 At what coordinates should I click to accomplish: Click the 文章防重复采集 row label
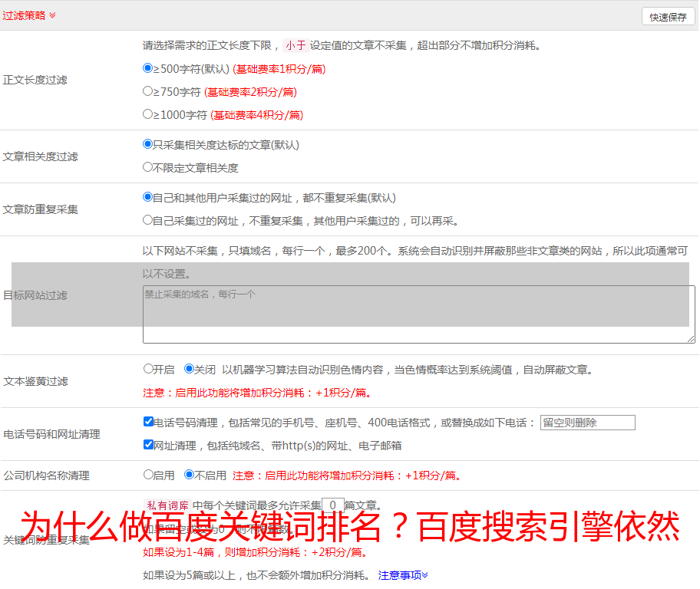[x=40, y=209]
